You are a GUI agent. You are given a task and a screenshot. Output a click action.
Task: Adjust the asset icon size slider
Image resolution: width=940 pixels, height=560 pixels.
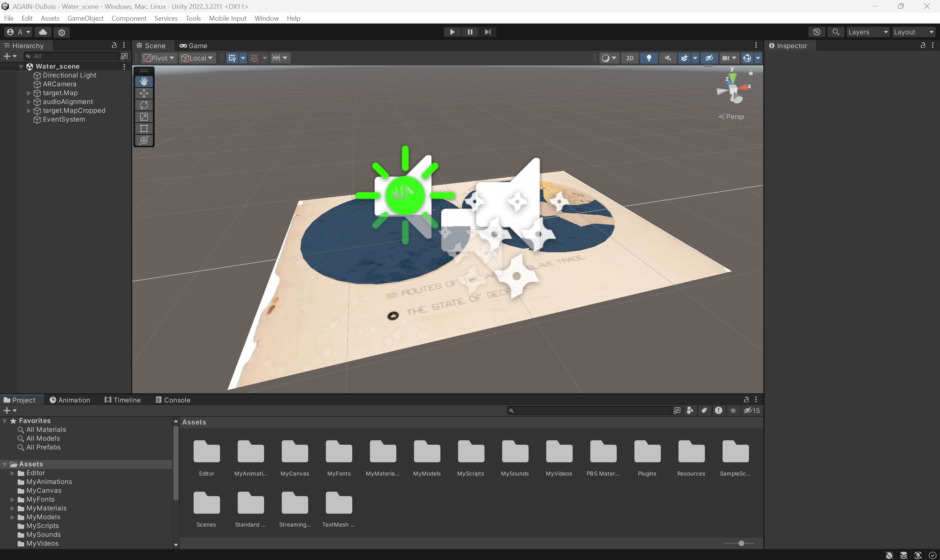741,543
